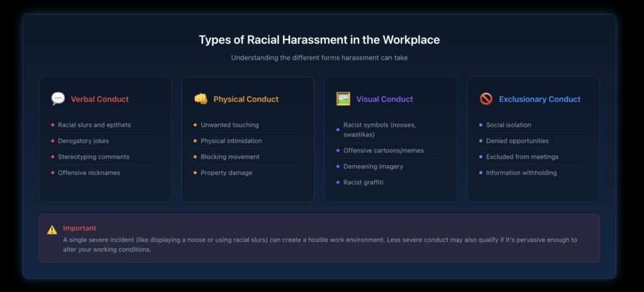Select the Exclusionary Conduct heading
This screenshot has width=644, height=292.
[x=540, y=99]
